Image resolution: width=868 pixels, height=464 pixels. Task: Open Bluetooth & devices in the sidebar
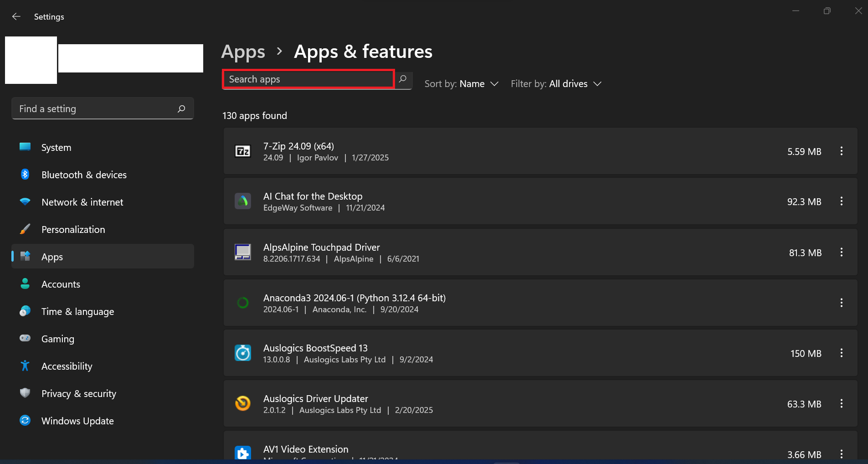(x=103, y=175)
